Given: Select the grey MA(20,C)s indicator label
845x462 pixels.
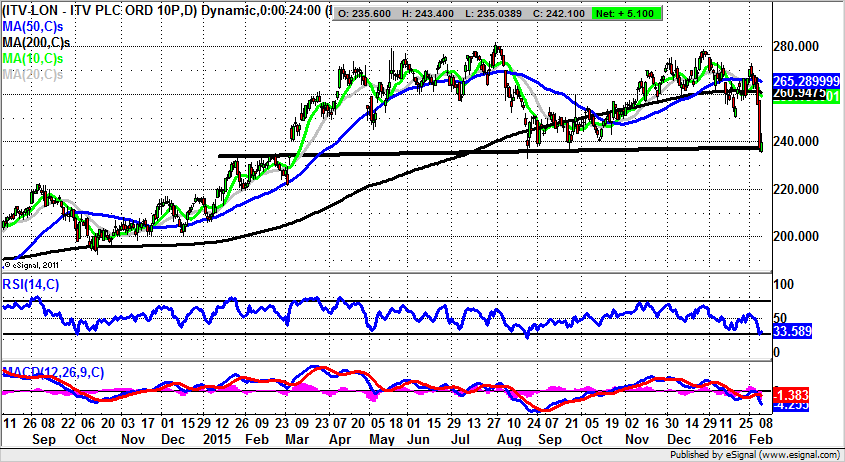Looking at the screenshot, I should [32, 74].
